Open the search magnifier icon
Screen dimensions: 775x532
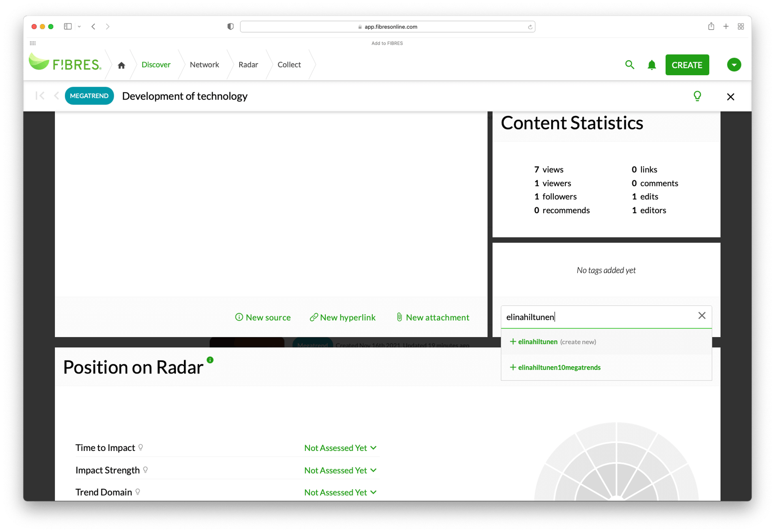(x=630, y=65)
